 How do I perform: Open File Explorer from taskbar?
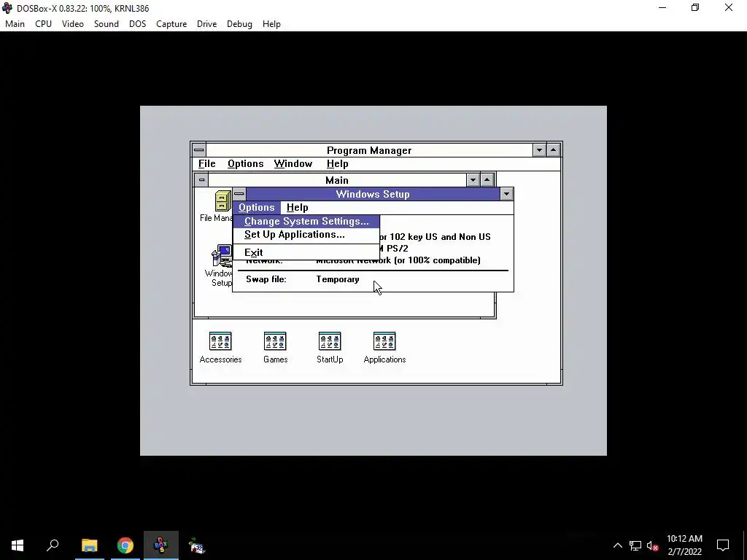pos(89,545)
